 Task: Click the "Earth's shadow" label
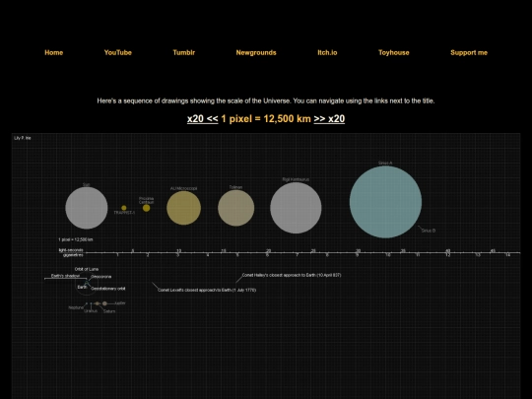[65, 276]
